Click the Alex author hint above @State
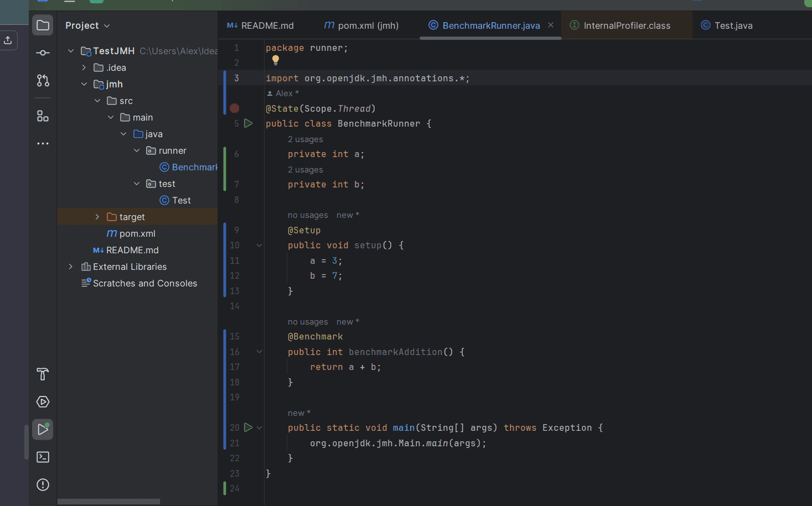This screenshot has width=812, height=506. point(283,93)
